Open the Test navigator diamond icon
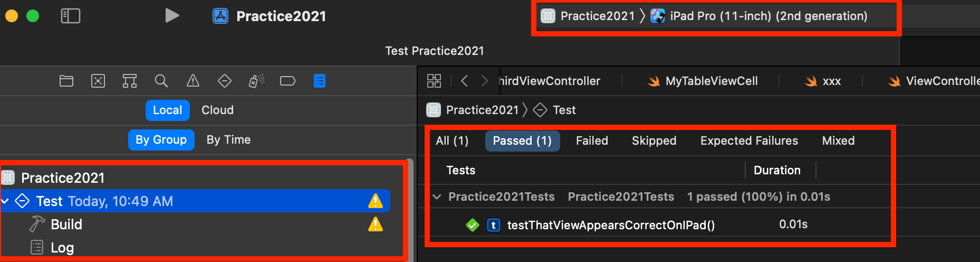This screenshot has height=262, width=980. coord(225,81)
